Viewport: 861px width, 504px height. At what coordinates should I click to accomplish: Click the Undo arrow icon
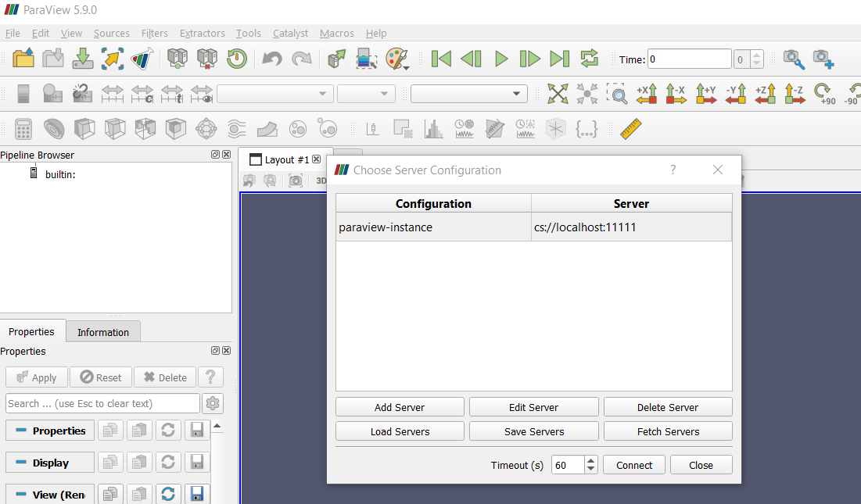coord(272,58)
